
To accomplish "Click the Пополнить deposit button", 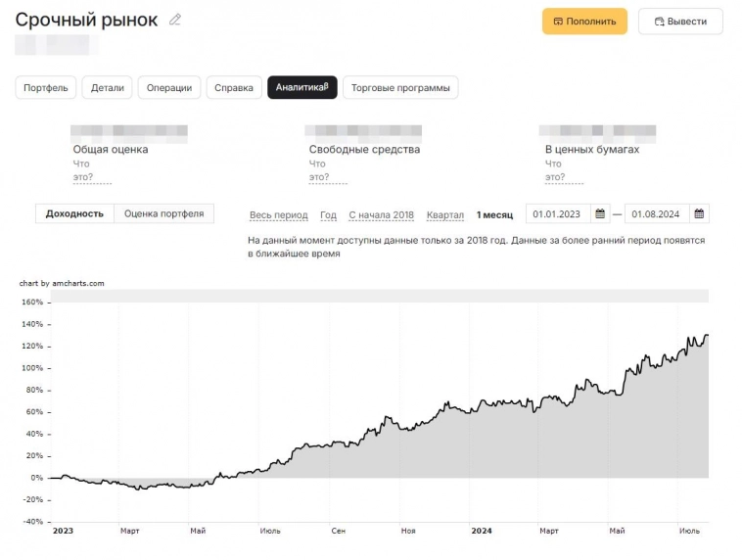I will (584, 22).
